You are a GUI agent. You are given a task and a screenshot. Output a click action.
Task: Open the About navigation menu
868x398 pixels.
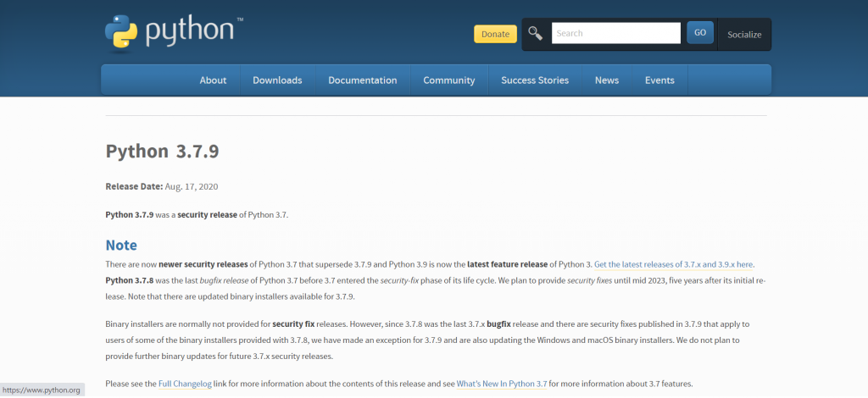[213, 80]
